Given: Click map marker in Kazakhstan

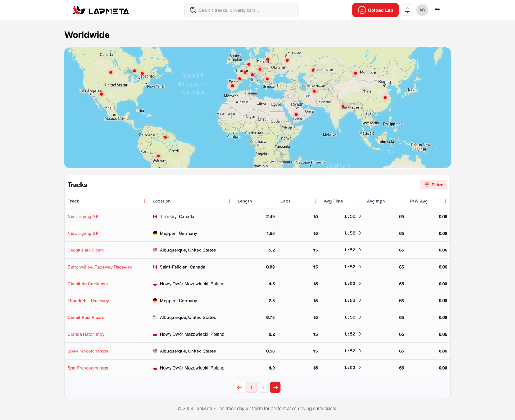Looking at the screenshot, I should click(x=313, y=70).
